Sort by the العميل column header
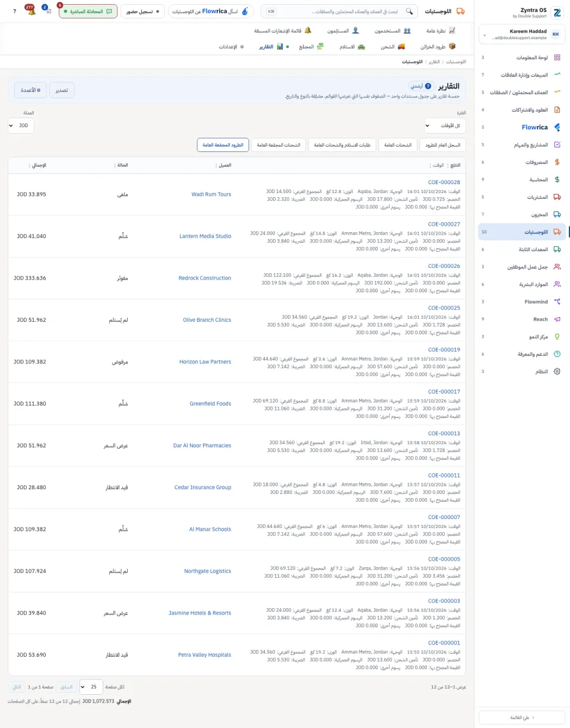This screenshot has height=728, width=570. (223, 165)
